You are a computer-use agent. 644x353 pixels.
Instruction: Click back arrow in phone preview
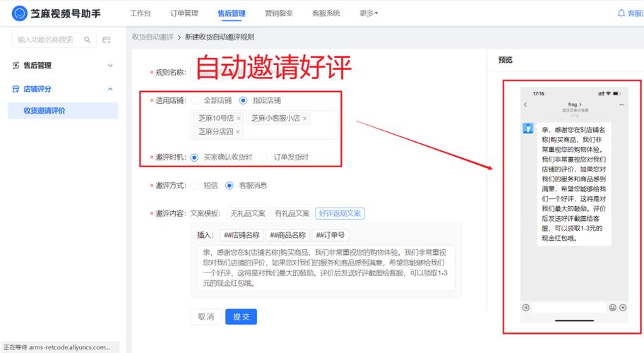coord(525,104)
